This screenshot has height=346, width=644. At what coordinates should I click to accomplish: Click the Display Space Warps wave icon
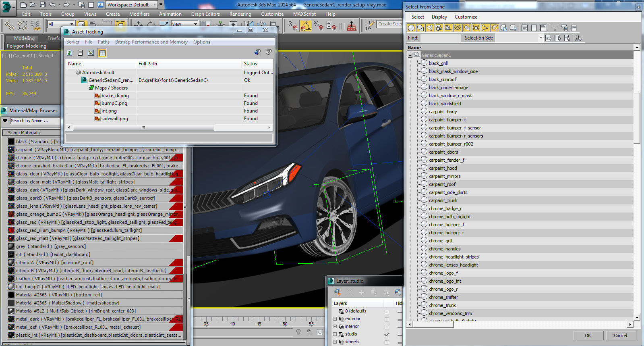457,28
